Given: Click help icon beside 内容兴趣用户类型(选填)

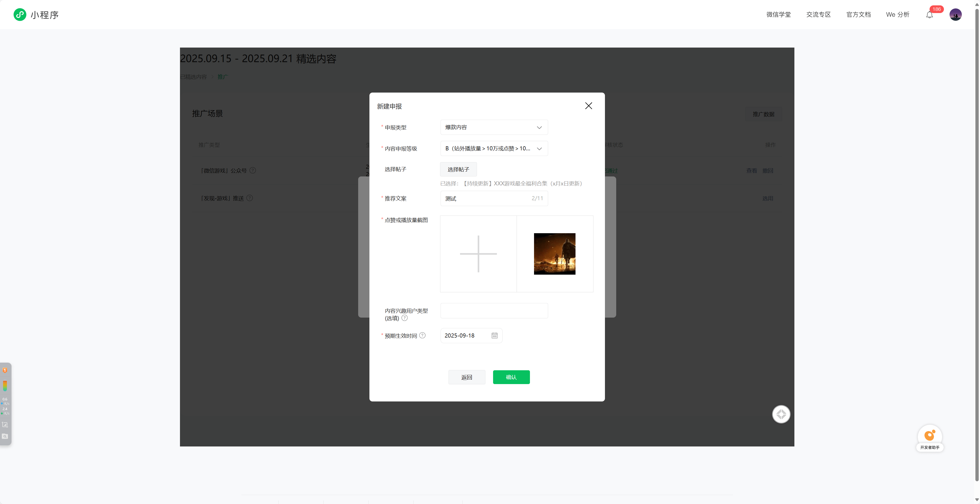Looking at the screenshot, I should pyautogui.click(x=404, y=318).
